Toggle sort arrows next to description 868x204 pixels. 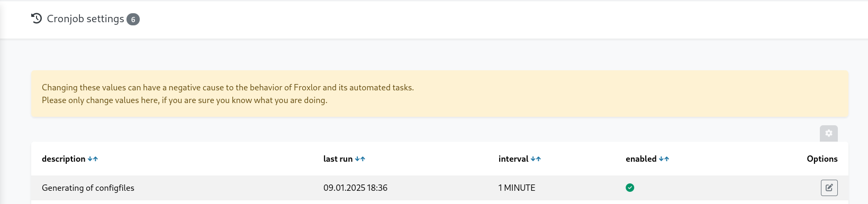tap(93, 159)
